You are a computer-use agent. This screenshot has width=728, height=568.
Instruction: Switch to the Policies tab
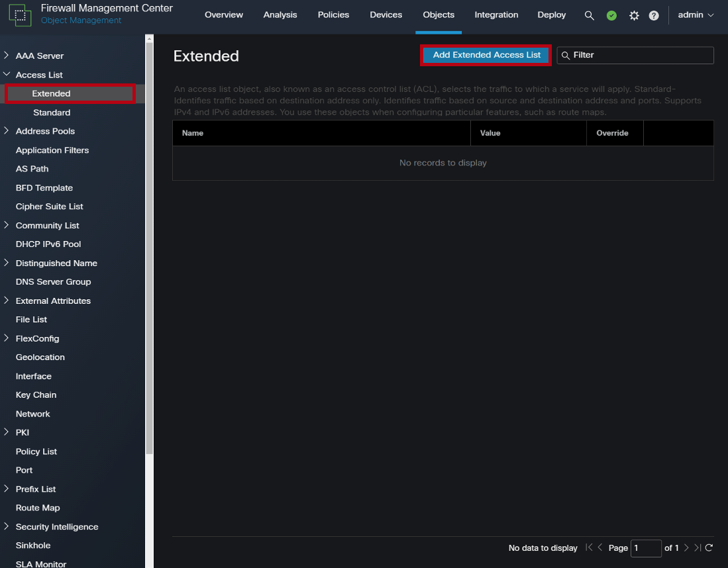[x=333, y=15]
